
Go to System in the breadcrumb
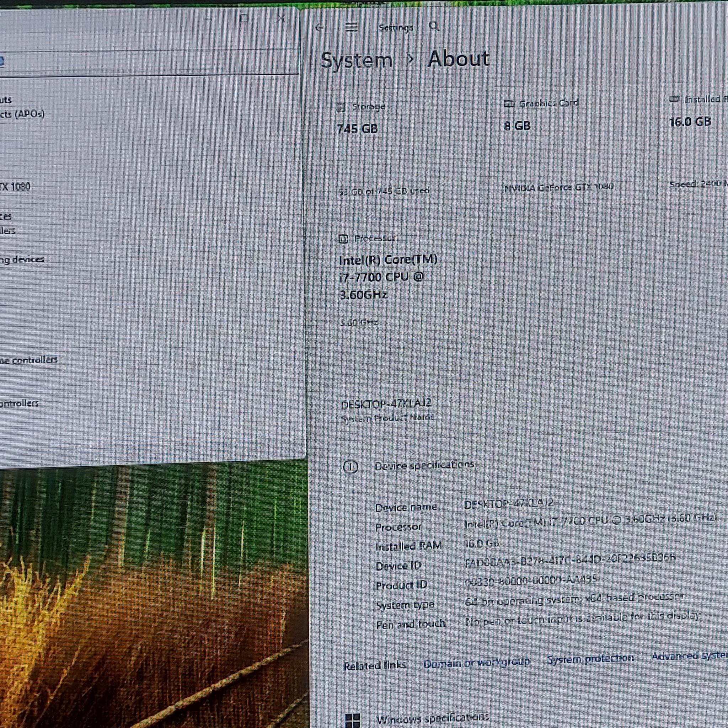(357, 60)
